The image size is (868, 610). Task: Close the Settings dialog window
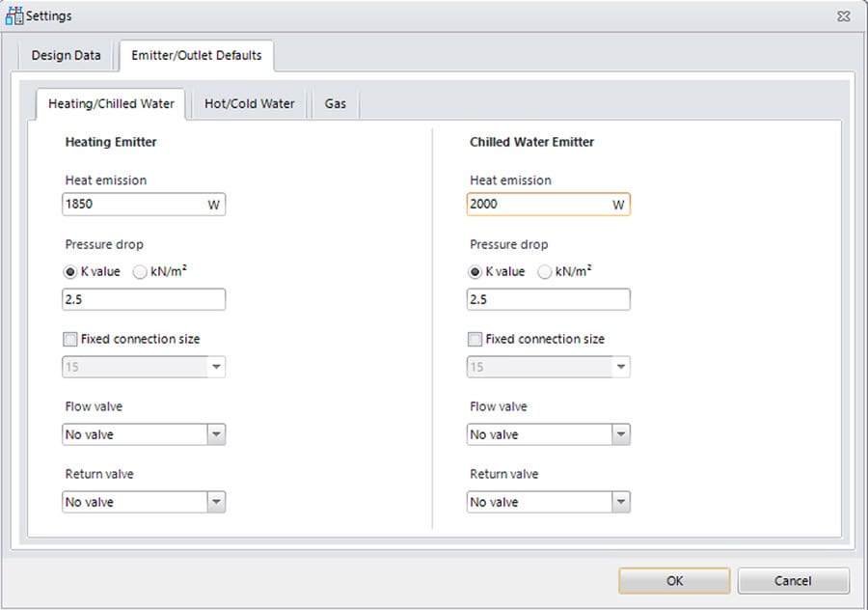pos(843,16)
